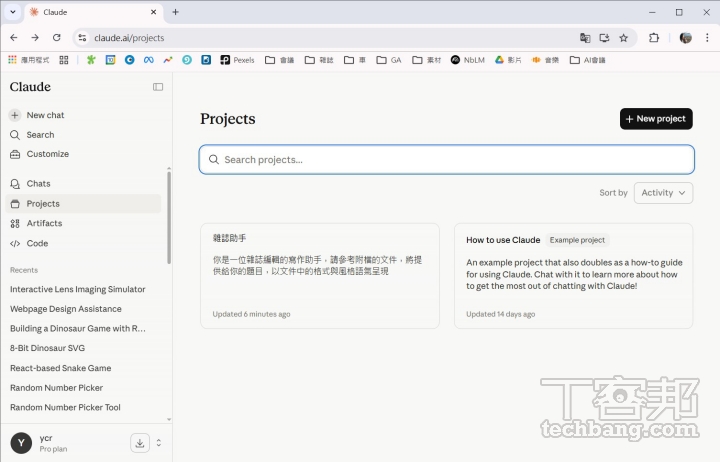Click the download app icon near profile
Image resolution: width=720 pixels, height=462 pixels.
[x=140, y=443]
